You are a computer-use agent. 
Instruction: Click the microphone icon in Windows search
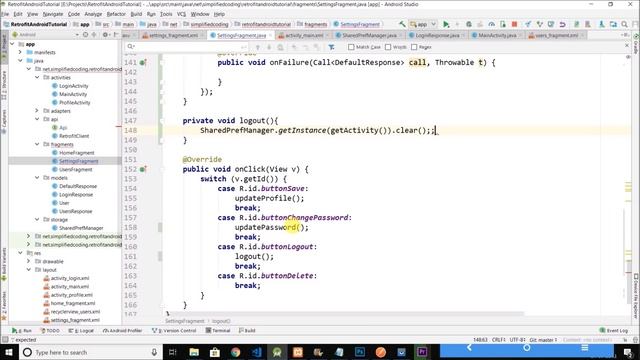tap(154, 352)
